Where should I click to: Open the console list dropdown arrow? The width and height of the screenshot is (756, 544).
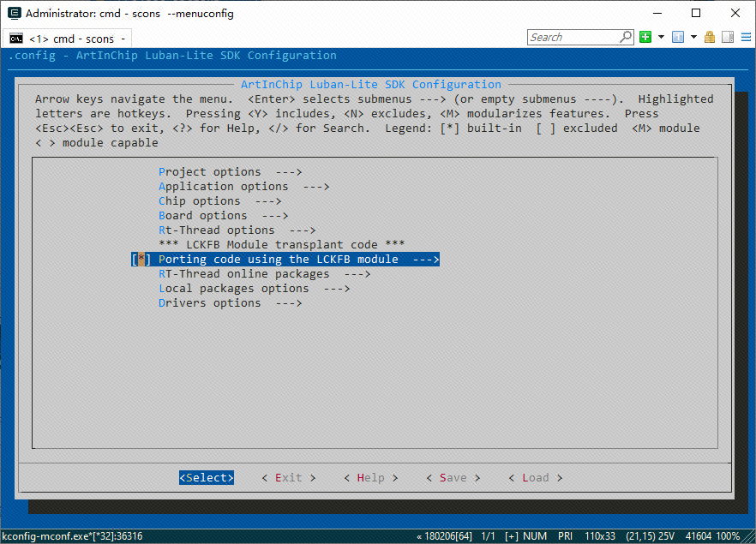pos(692,38)
